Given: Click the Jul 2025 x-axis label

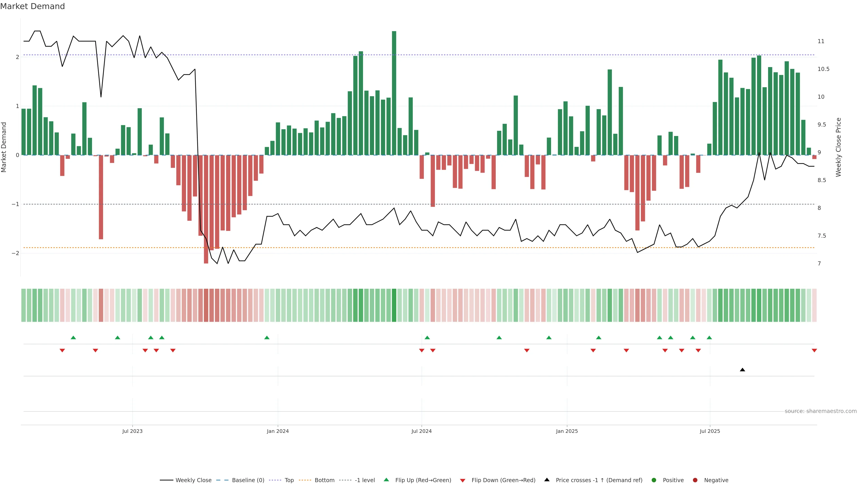Looking at the screenshot, I should pyautogui.click(x=710, y=431).
